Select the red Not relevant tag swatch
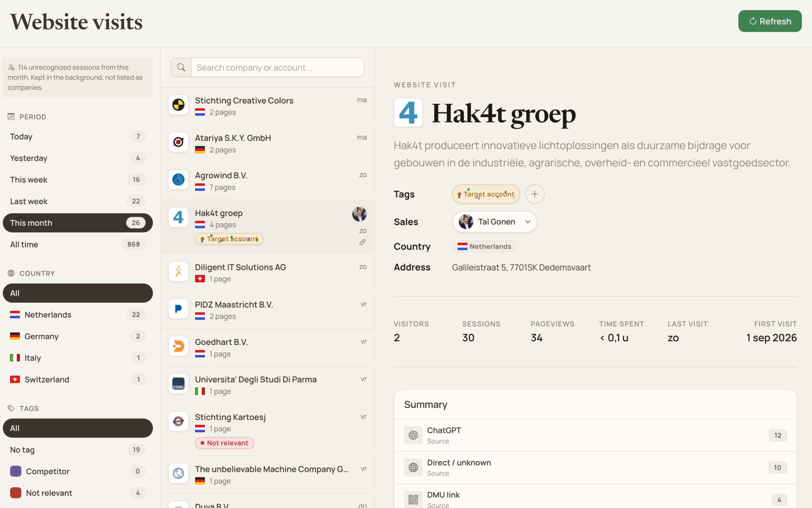 click(x=16, y=492)
